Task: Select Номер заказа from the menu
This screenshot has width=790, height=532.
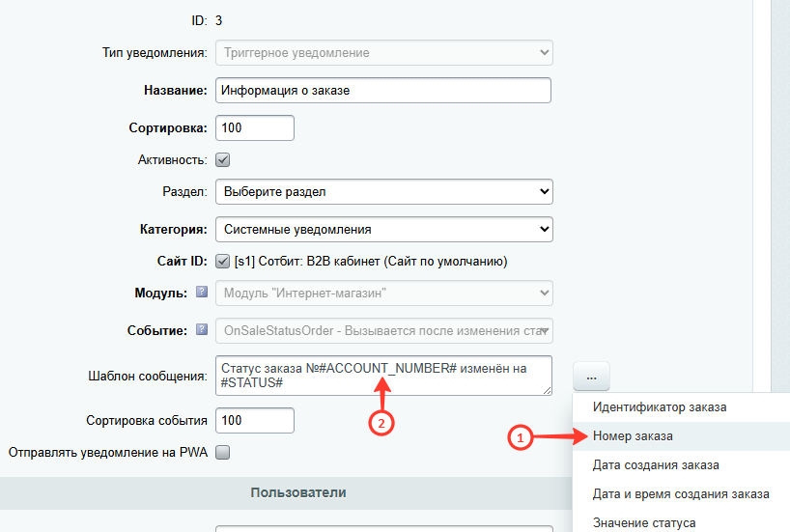Action: point(681,435)
